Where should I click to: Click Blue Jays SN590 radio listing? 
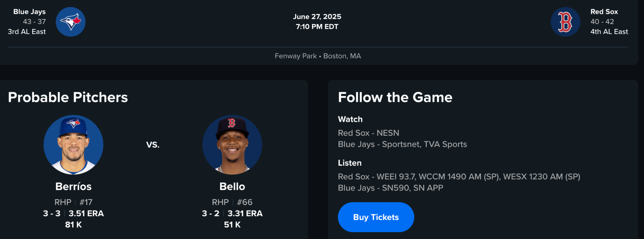(390, 188)
